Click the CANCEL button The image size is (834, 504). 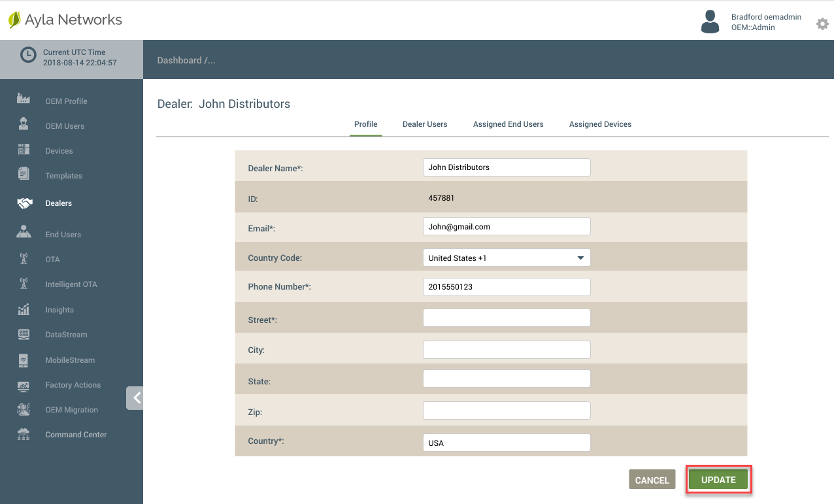coord(652,480)
